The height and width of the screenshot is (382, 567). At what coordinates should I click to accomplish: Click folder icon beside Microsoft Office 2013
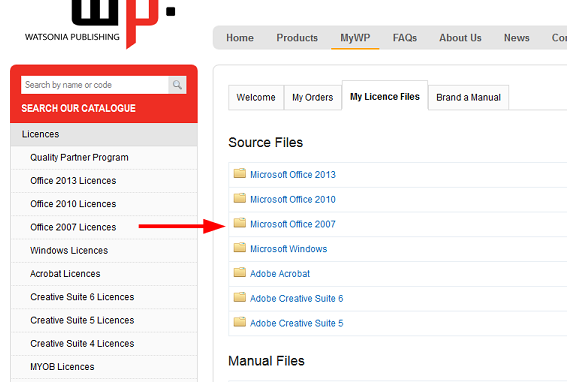click(x=240, y=173)
